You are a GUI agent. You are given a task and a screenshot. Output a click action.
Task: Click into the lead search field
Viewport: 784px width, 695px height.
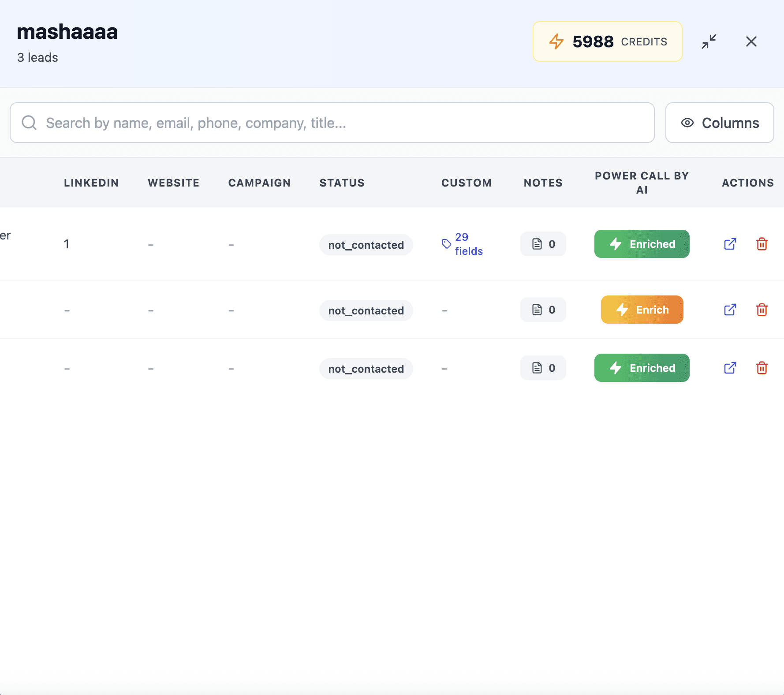coord(265,123)
